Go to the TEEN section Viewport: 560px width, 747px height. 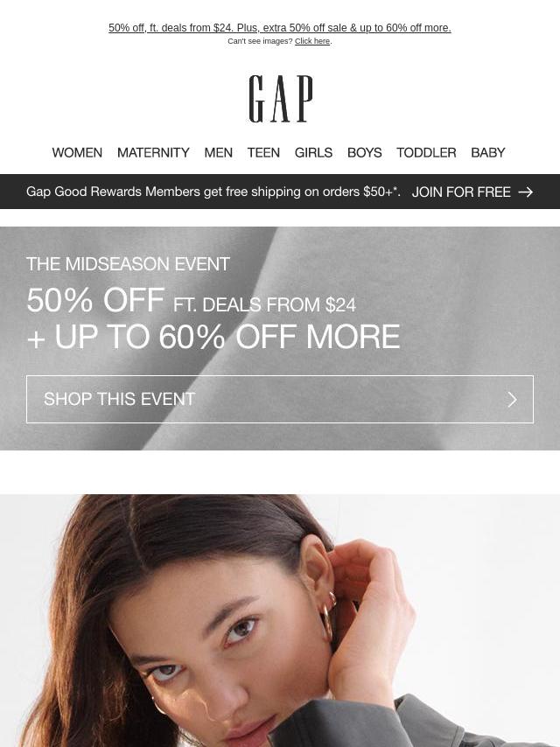point(263,152)
